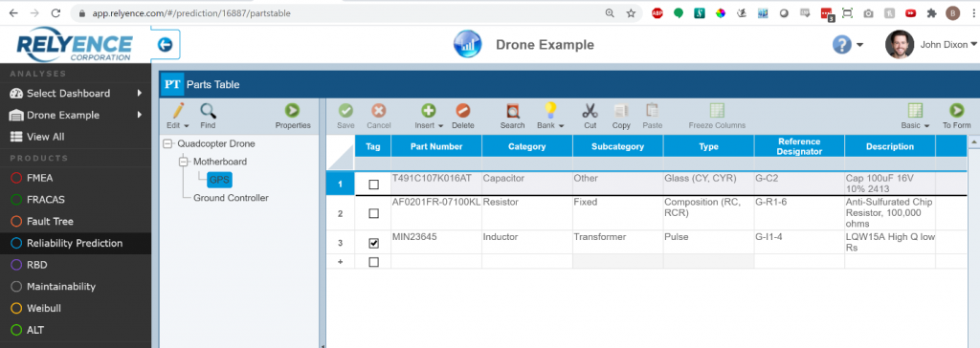Open the parts Search tool
Screen dimensions: 980x348
point(513,111)
